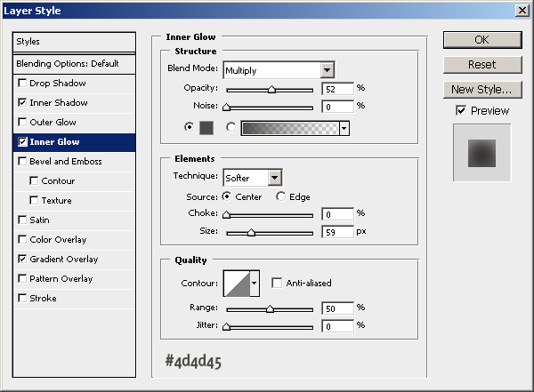The image size is (534, 392).
Task: Open the Blend Mode dropdown
Action: click(x=279, y=70)
